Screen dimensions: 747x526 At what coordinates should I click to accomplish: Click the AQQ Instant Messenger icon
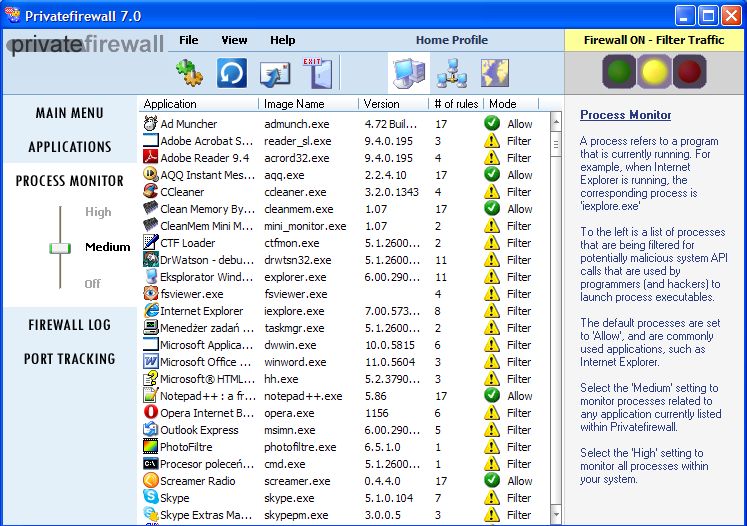[151, 174]
